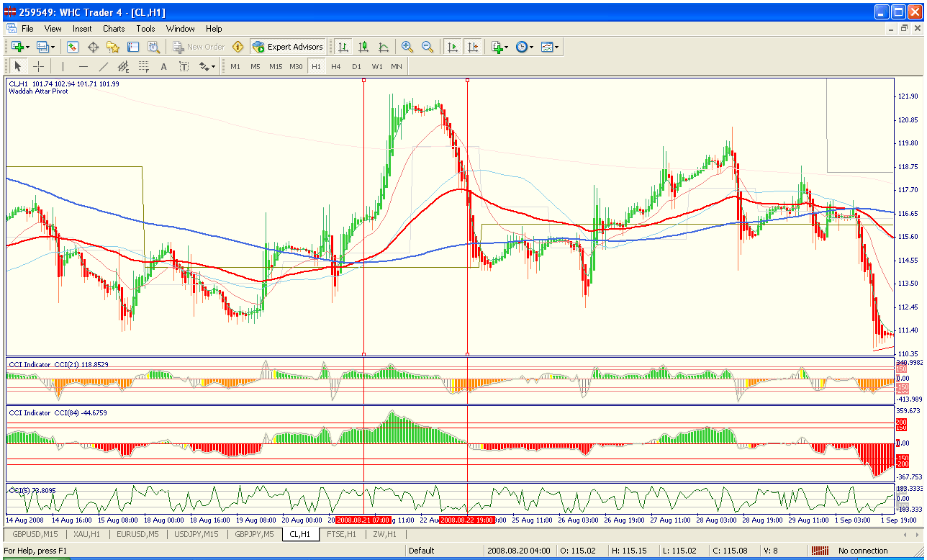The width and height of the screenshot is (927, 560).
Task: Select the equidistant channel tool
Action: pyautogui.click(x=123, y=66)
